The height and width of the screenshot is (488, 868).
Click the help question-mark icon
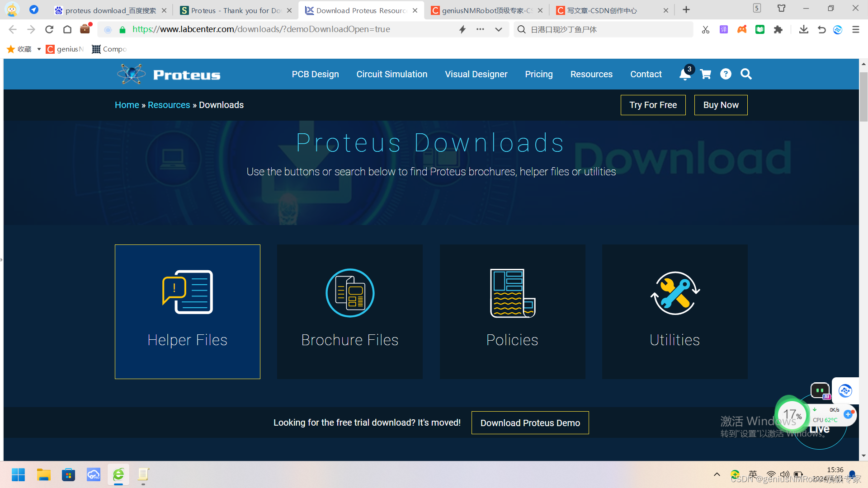click(x=726, y=74)
